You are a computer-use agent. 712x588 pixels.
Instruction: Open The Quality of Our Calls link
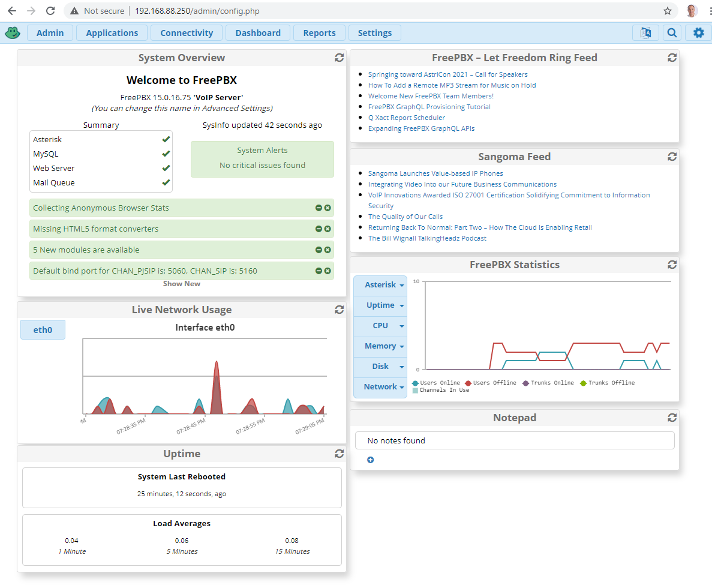tap(405, 217)
